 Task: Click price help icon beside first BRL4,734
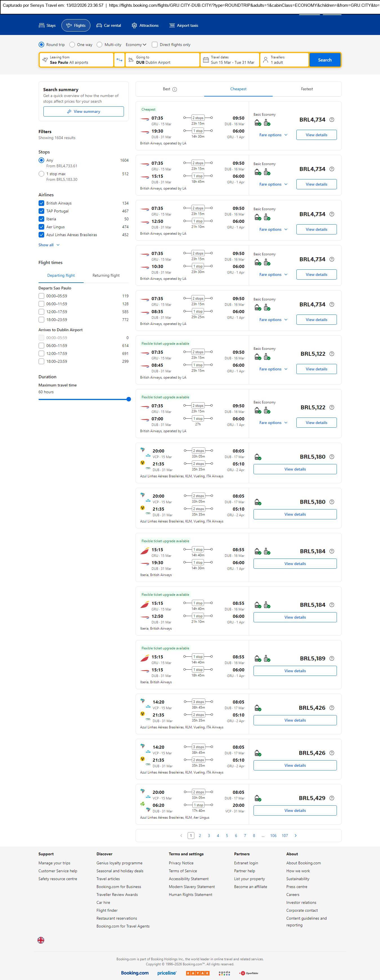(332, 120)
